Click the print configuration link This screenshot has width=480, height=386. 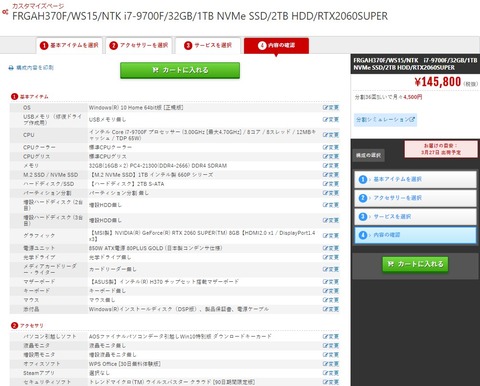click(35, 68)
